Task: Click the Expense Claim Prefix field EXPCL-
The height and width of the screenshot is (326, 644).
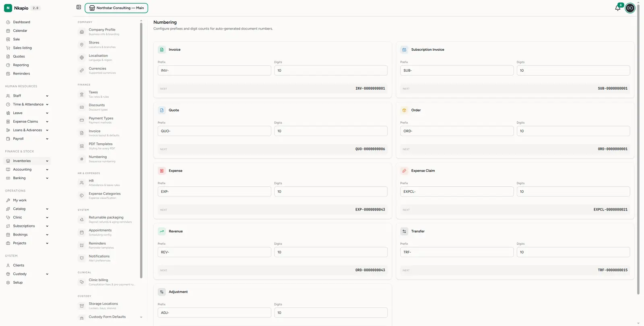Action: (457, 192)
